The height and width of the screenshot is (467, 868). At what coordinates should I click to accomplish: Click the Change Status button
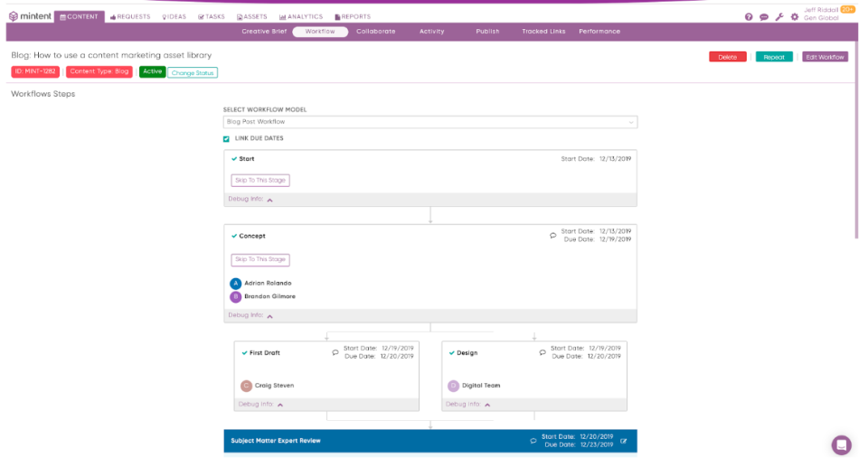[193, 73]
